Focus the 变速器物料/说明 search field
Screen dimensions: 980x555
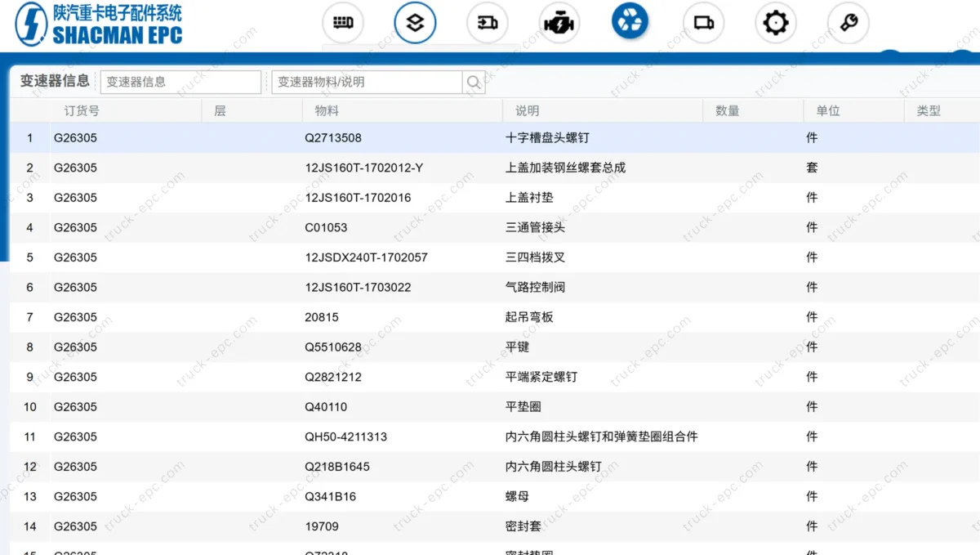[366, 82]
